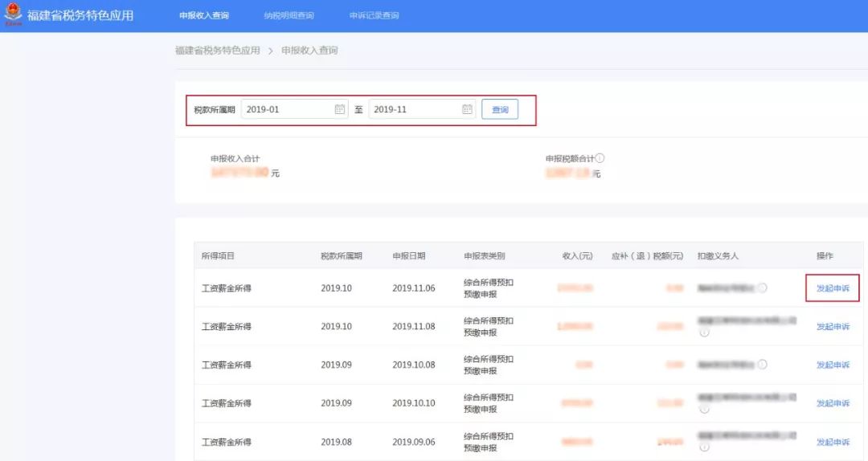Viewport: 868px width, 461px height.
Task: Click column header 收入(元)
Action: pos(577,255)
